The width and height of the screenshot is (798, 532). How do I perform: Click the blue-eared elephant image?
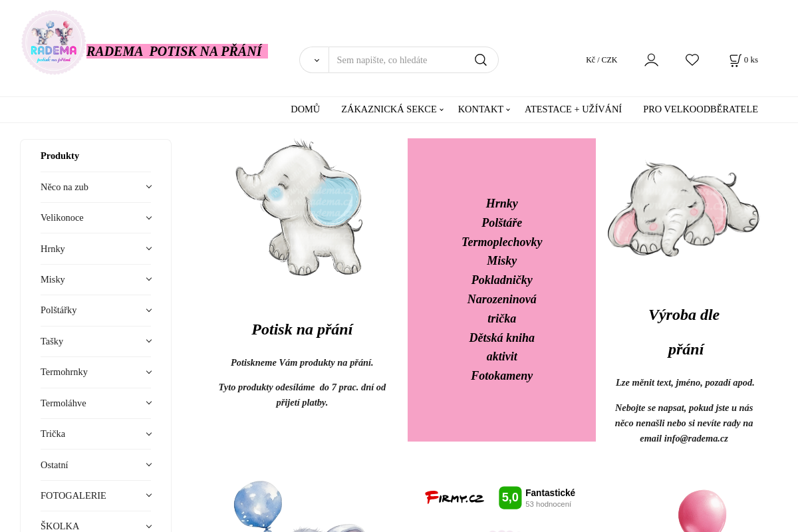[x=301, y=207]
